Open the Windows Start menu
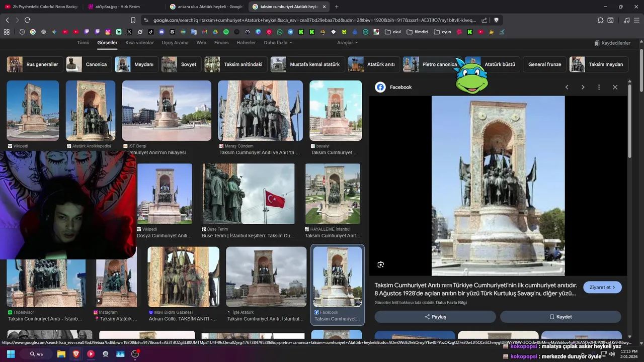 pos(11,354)
